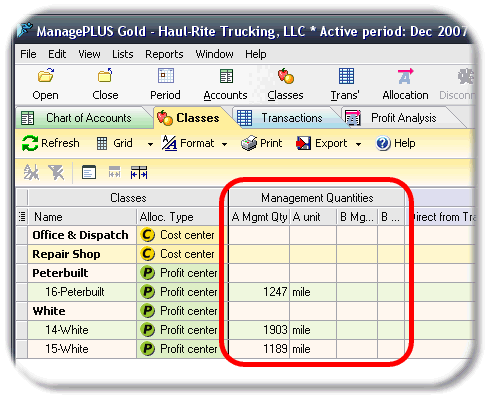
Task: Open the File menu
Action: coord(28,54)
